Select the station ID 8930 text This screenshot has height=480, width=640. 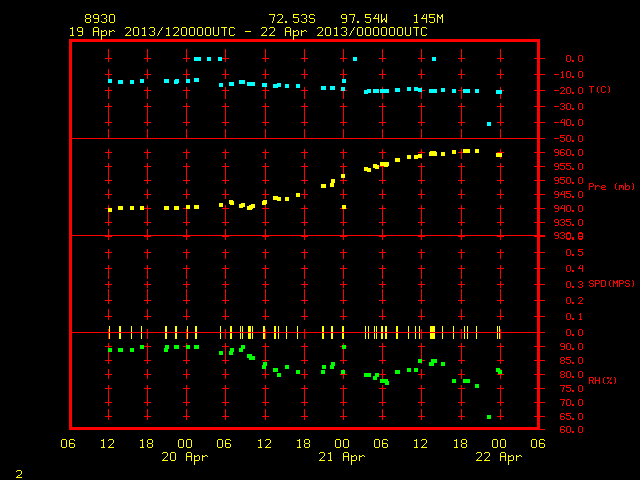(x=100, y=19)
